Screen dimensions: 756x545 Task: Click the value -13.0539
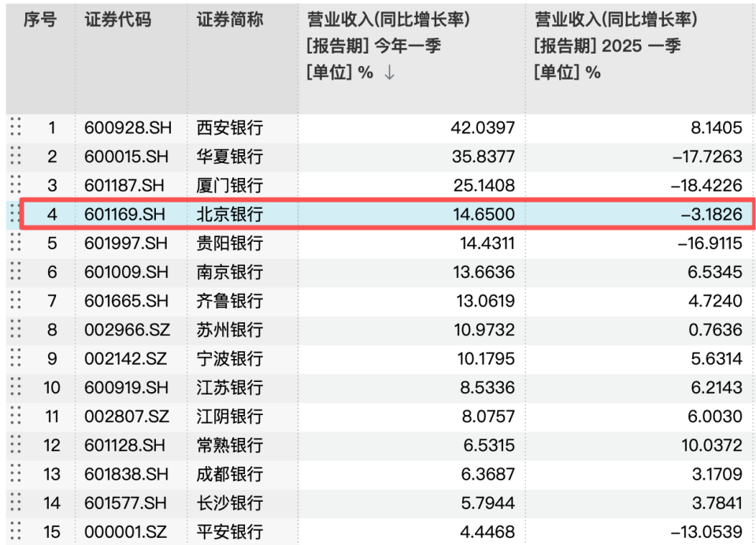707,532
